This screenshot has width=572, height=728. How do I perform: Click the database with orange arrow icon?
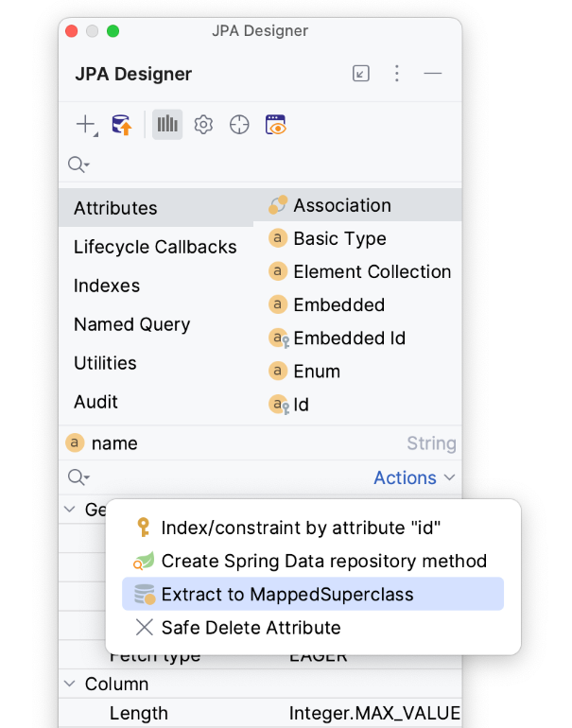[x=122, y=125]
